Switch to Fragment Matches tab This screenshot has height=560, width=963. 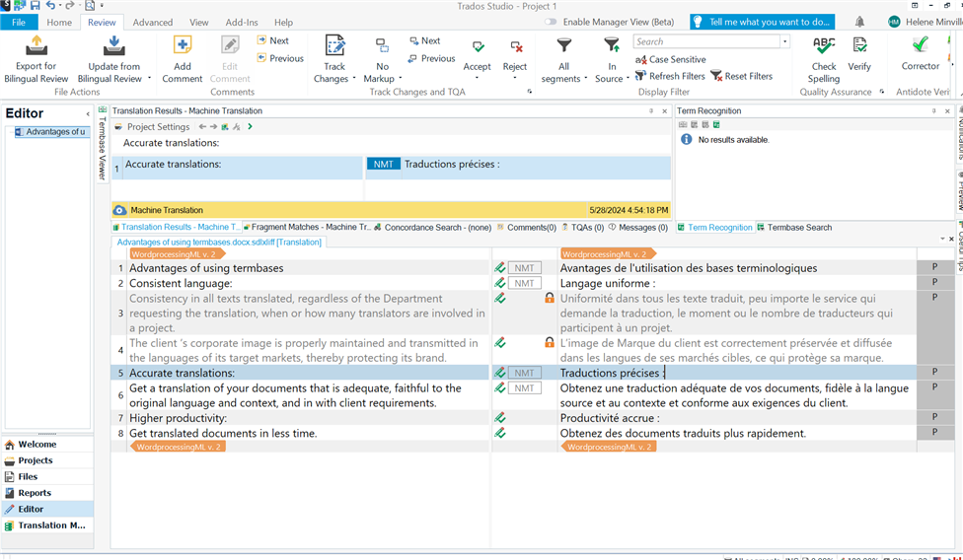(x=307, y=227)
